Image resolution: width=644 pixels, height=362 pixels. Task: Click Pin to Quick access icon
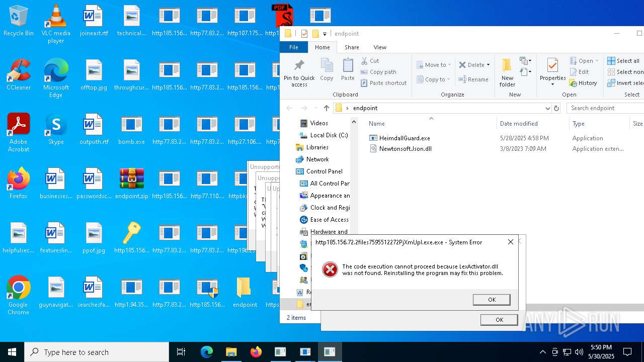click(299, 73)
